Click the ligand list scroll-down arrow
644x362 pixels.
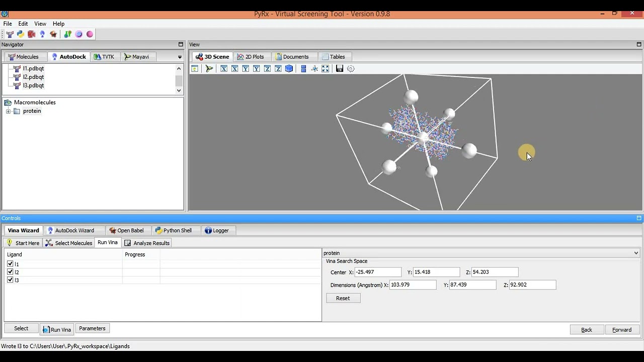point(179,90)
